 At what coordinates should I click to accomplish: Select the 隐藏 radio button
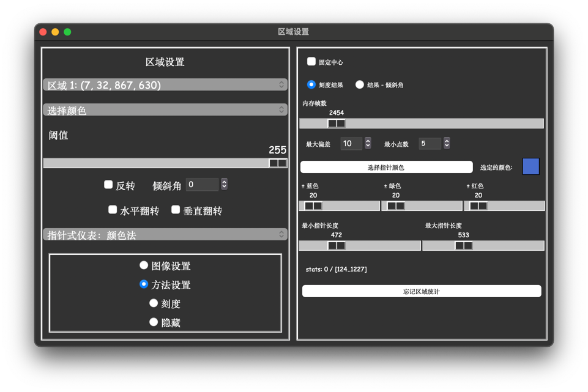pos(154,322)
